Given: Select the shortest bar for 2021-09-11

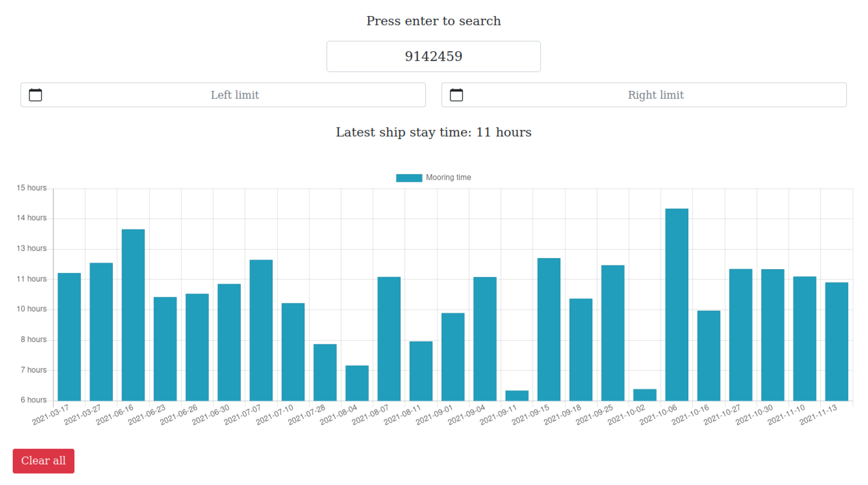Looking at the screenshot, I should click(516, 396).
